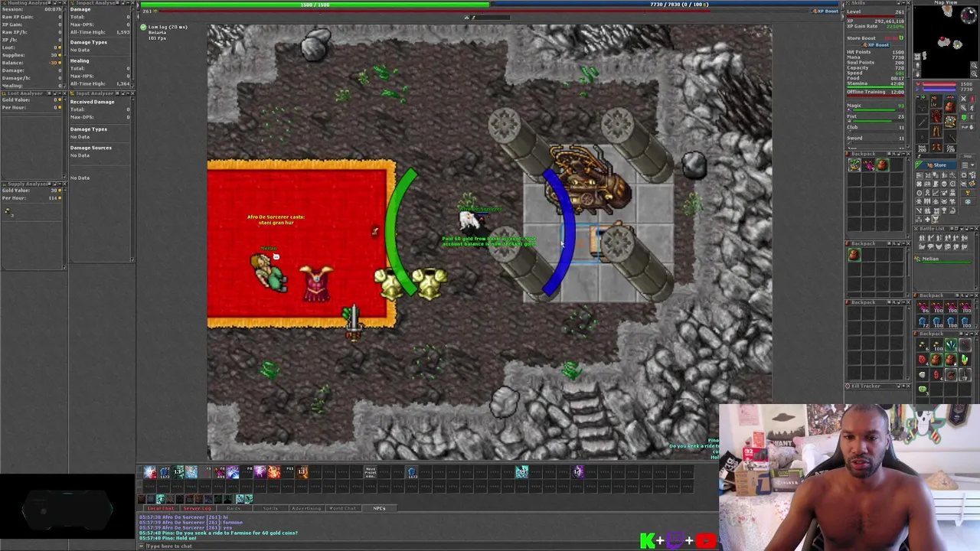Viewport: 980px width, 551px height.
Task: Click the Skills panel scrollbar
Action: (x=908, y=42)
